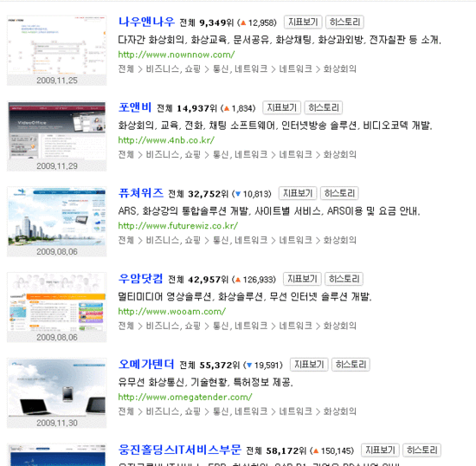
Task: Open the futurewiz.co.kr URL link
Action: pos(178,226)
